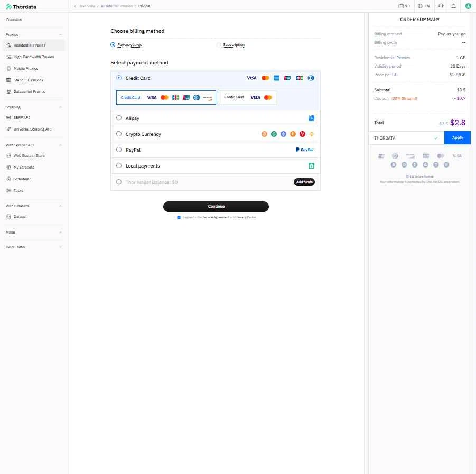Click the Web Scraper Store icon
This screenshot has width=476, height=474.
click(x=9, y=155)
